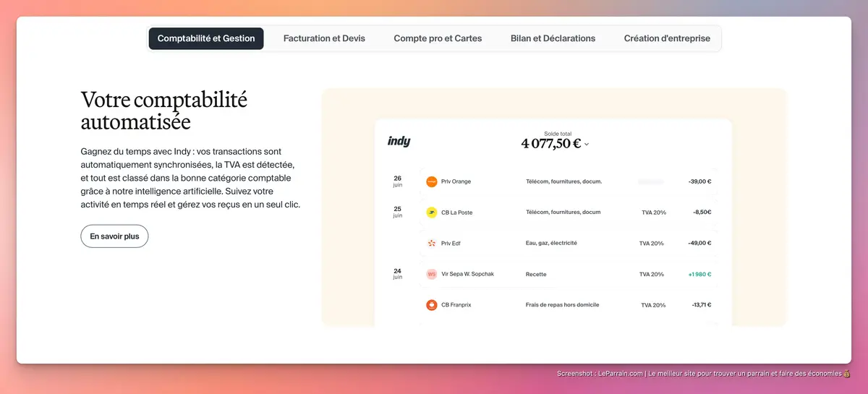Select the CB Franprix transaction label
Image resolution: width=868 pixels, height=394 pixels.
456,305
